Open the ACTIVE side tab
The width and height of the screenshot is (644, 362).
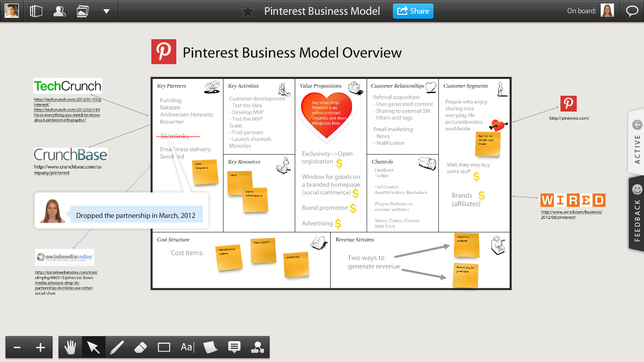[x=637, y=142]
